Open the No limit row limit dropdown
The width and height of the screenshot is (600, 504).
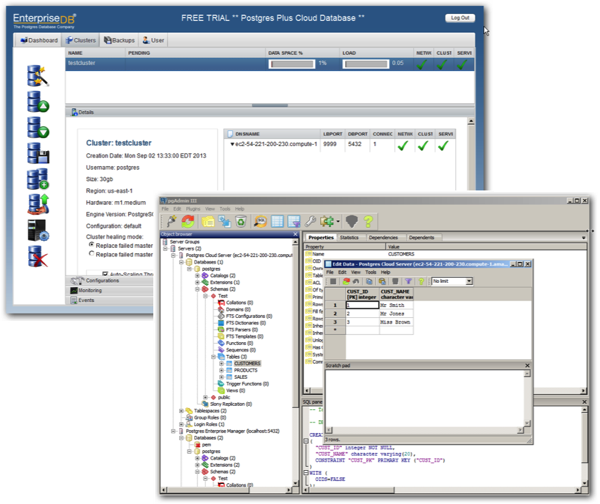469,281
